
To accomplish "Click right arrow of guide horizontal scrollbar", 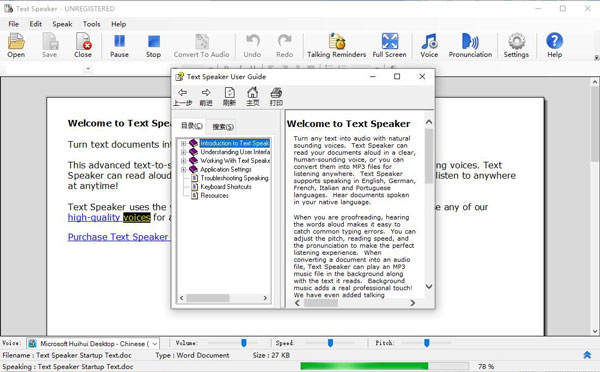I will coord(412,303).
